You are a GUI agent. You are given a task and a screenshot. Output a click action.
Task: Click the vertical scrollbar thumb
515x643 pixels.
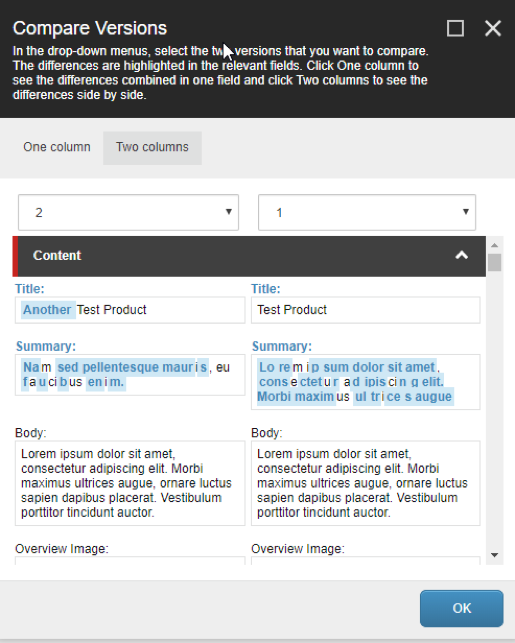coord(494,262)
